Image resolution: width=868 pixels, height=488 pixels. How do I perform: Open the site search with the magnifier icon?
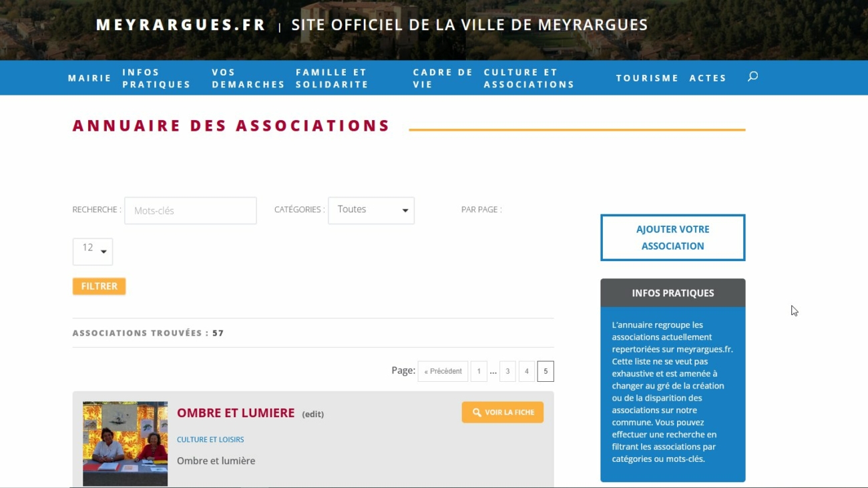pos(752,76)
